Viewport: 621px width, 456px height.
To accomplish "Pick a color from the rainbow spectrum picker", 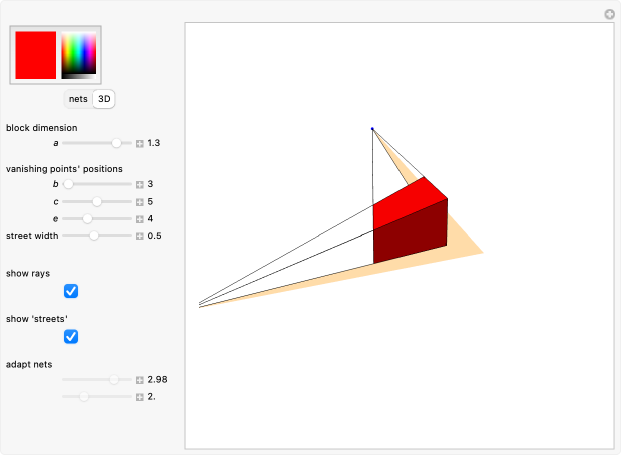I will (x=78, y=55).
